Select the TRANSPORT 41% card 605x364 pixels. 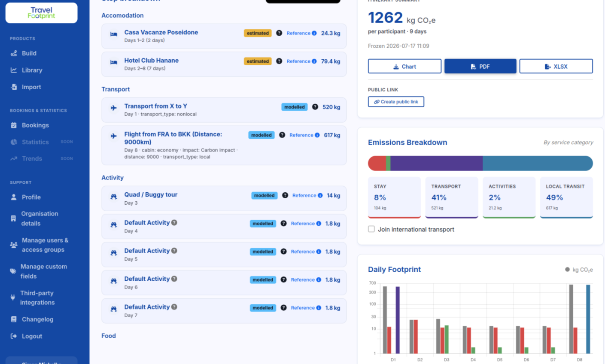[x=452, y=197]
